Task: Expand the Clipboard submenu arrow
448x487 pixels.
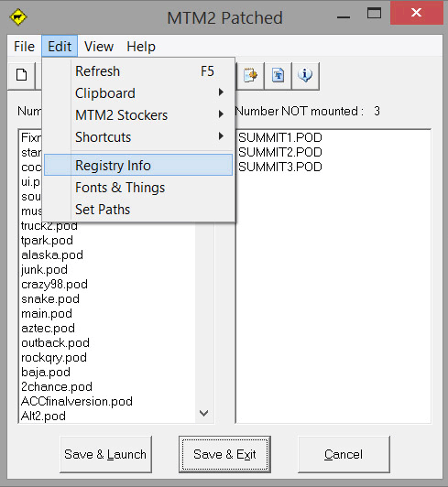Action: tap(221, 92)
